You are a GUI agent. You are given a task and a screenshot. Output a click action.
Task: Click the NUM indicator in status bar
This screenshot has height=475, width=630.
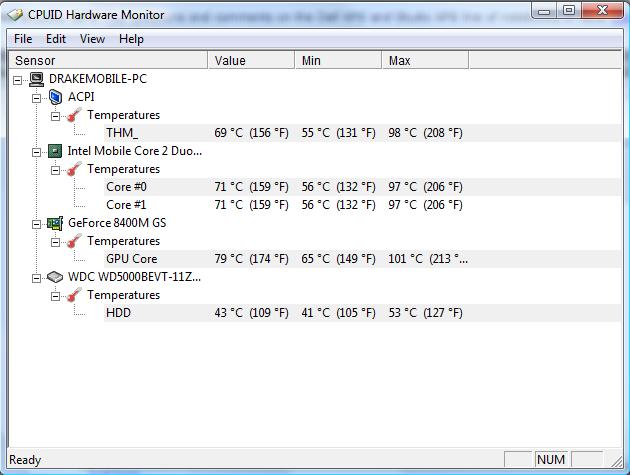pyautogui.click(x=551, y=459)
